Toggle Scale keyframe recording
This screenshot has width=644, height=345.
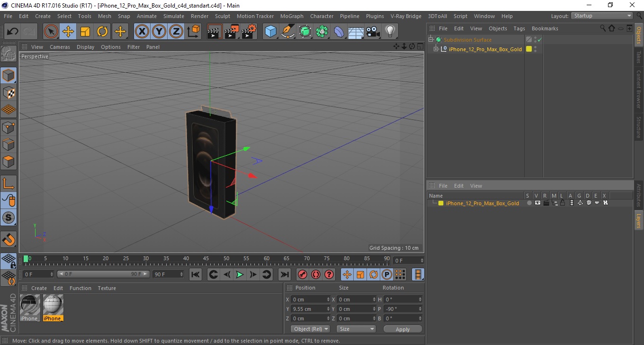pyautogui.click(x=360, y=274)
